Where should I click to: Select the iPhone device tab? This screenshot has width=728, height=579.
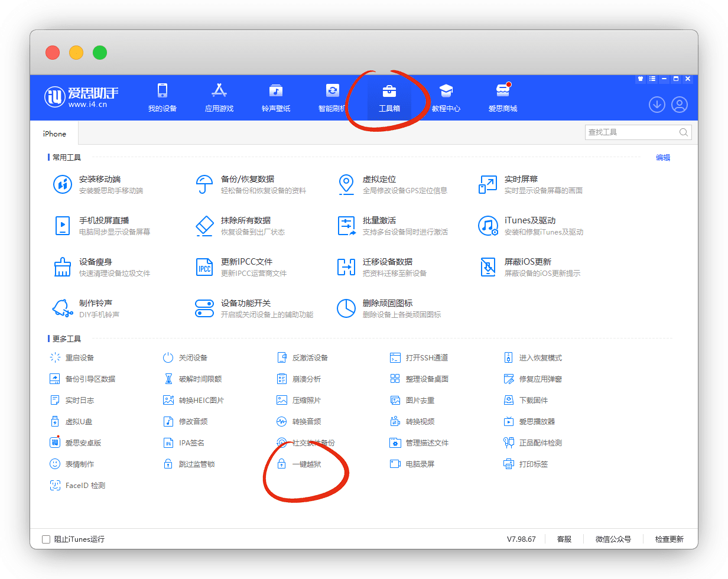(x=54, y=134)
